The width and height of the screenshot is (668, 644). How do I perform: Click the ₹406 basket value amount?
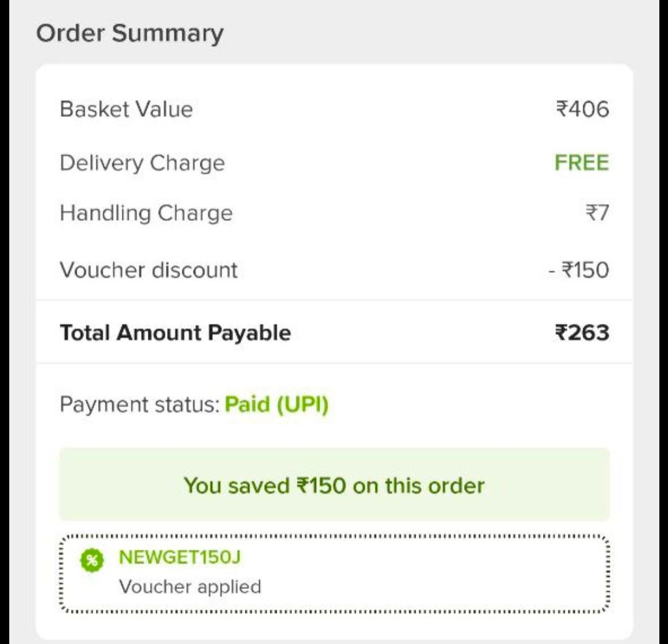(x=583, y=109)
